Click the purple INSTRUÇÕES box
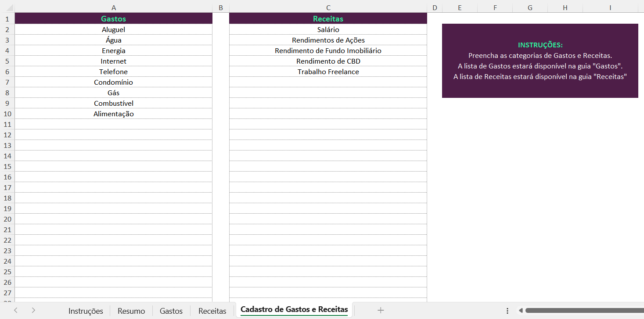This screenshot has width=644, height=319. click(540, 61)
